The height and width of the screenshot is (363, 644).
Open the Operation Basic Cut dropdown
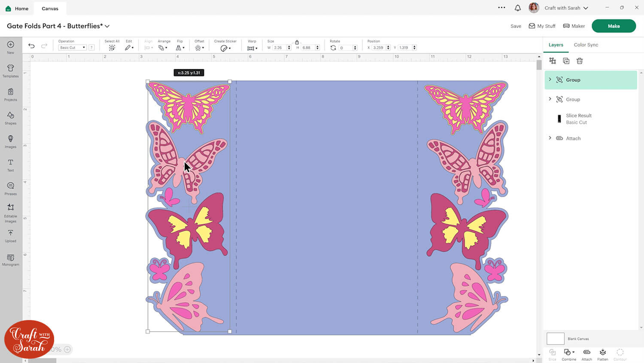72,48
